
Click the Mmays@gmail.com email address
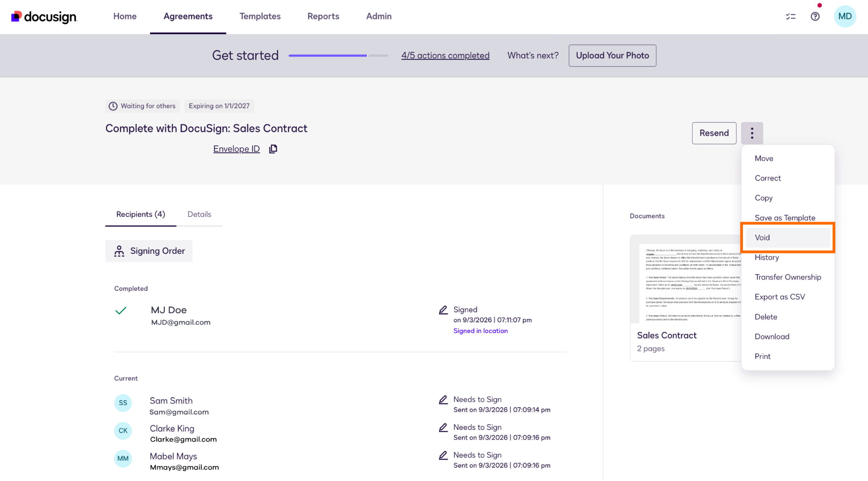pos(184,467)
